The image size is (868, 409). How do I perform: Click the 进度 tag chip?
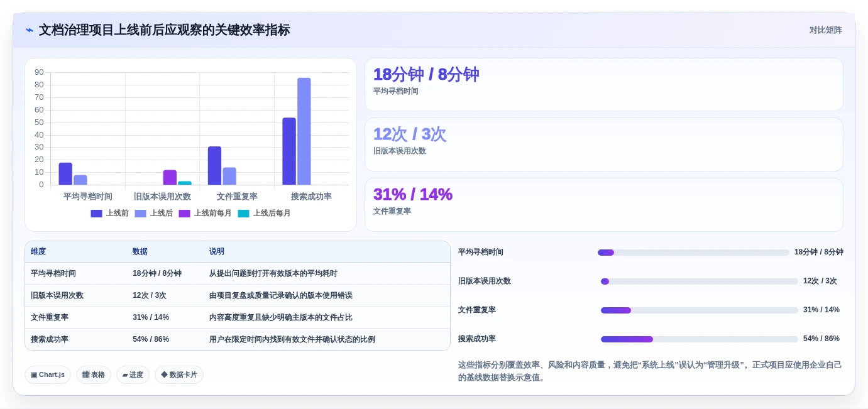[133, 374]
